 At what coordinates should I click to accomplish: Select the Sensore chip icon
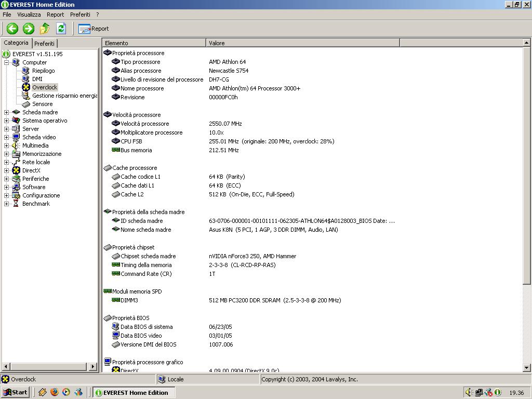[x=26, y=104]
